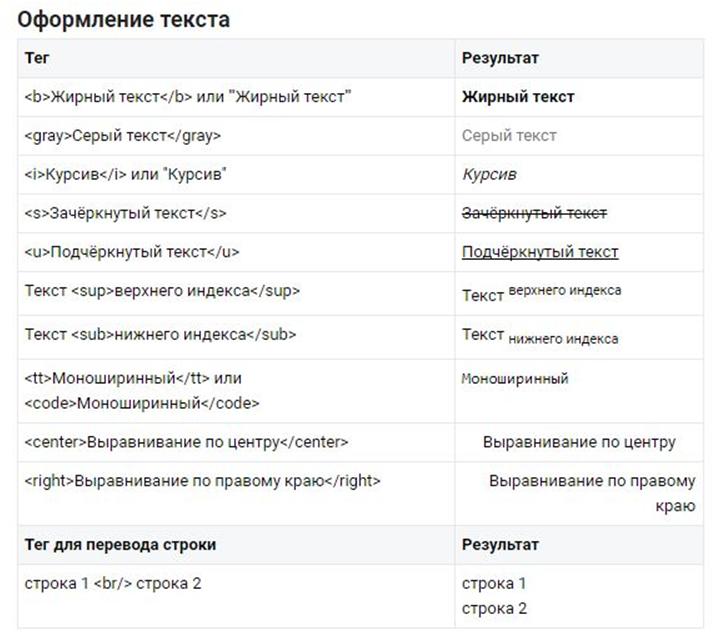This screenshot has height=642, width=725.
Task: Click the <u>Подчёркнутый текст</u> tag cell
Action: click(x=236, y=253)
